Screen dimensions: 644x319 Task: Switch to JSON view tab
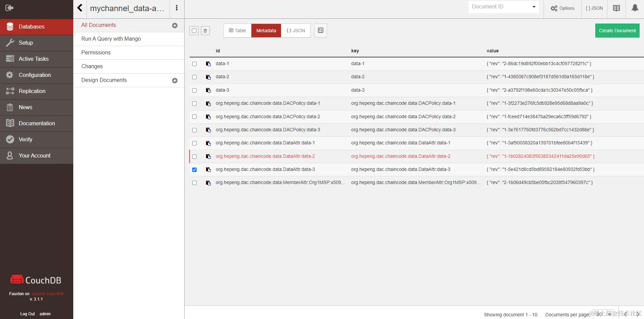point(296,31)
